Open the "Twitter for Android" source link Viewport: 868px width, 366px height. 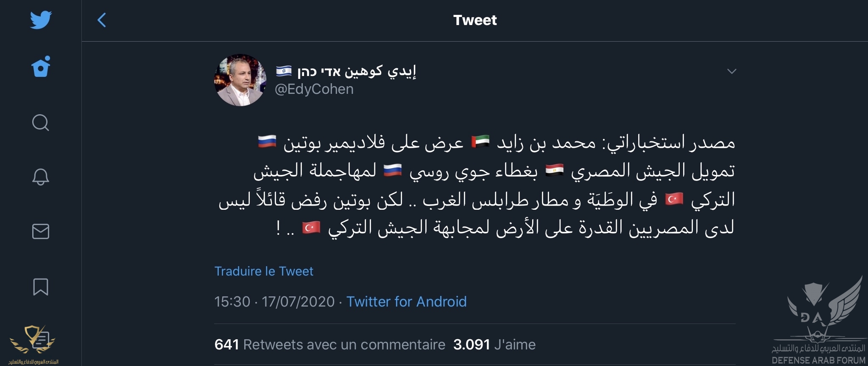(406, 301)
